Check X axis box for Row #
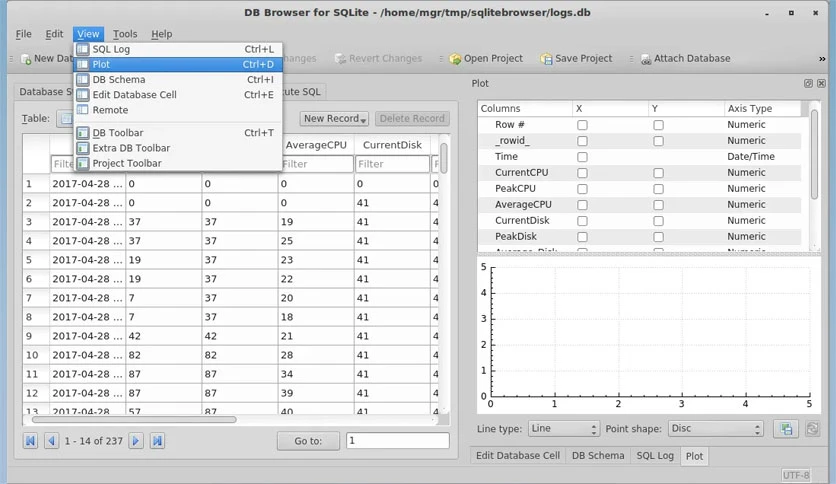This screenshot has height=484, width=836. (x=582, y=125)
